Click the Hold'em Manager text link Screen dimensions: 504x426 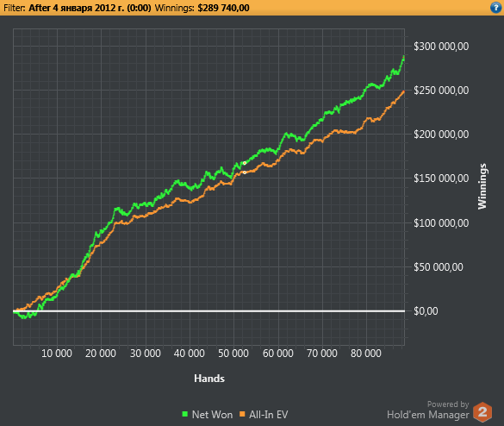(428, 415)
